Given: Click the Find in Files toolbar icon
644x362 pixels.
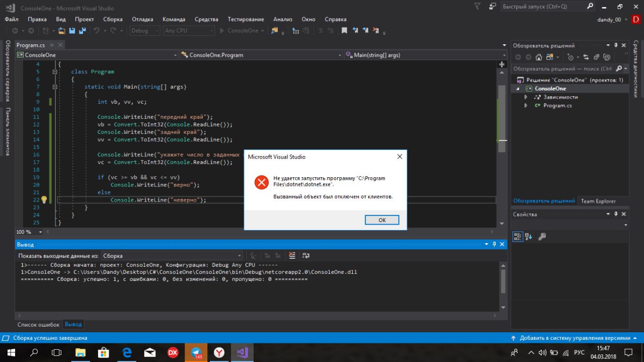Looking at the screenshot, I should pyautogui.click(x=275, y=31).
